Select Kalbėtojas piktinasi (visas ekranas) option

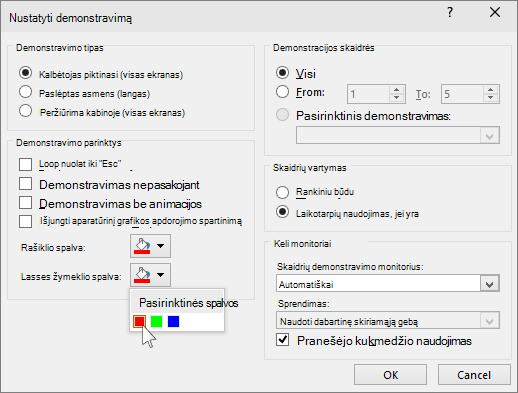pyautogui.click(x=26, y=73)
